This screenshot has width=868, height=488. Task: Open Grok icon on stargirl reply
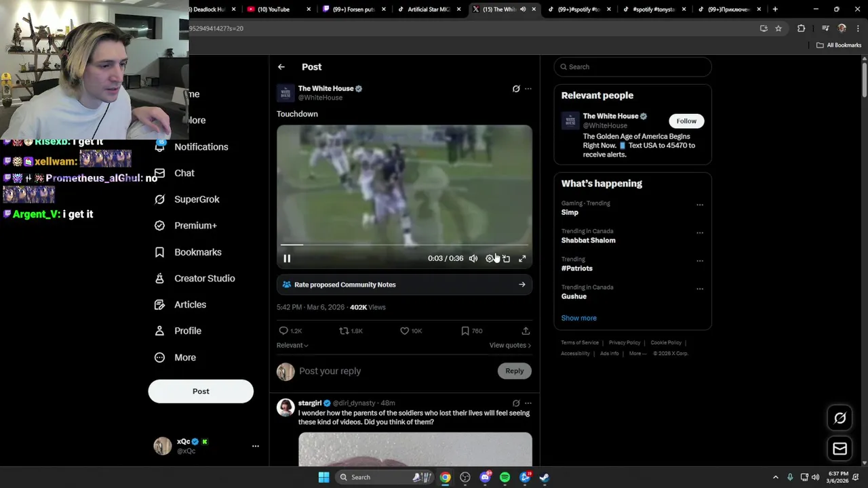tap(516, 403)
